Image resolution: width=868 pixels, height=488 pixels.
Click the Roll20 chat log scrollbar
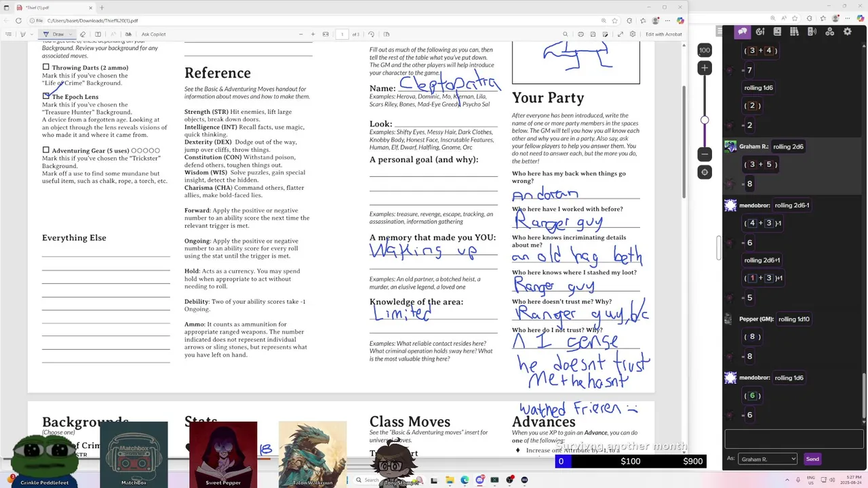[x=865, y=396]
